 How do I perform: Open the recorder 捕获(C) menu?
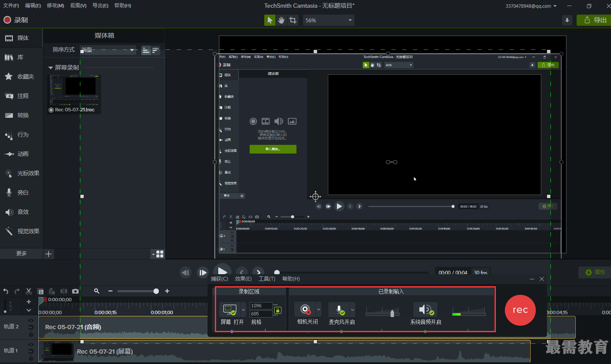tap(220, 279)
